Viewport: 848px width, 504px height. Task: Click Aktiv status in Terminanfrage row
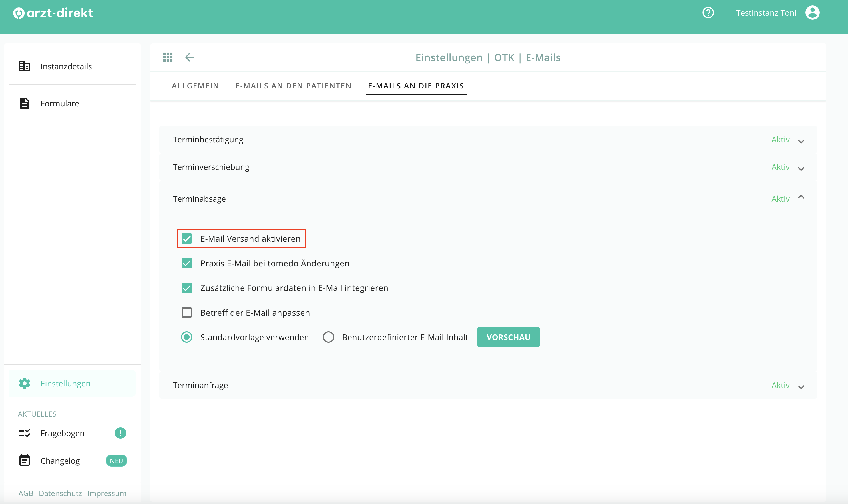click(780, 386)
